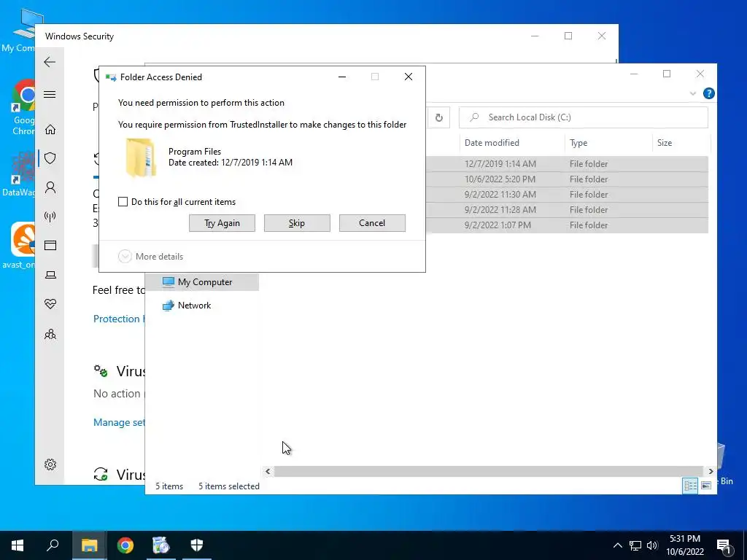Open the Windows Start menu
Screen dimensions: 747x560
[18, 545]
